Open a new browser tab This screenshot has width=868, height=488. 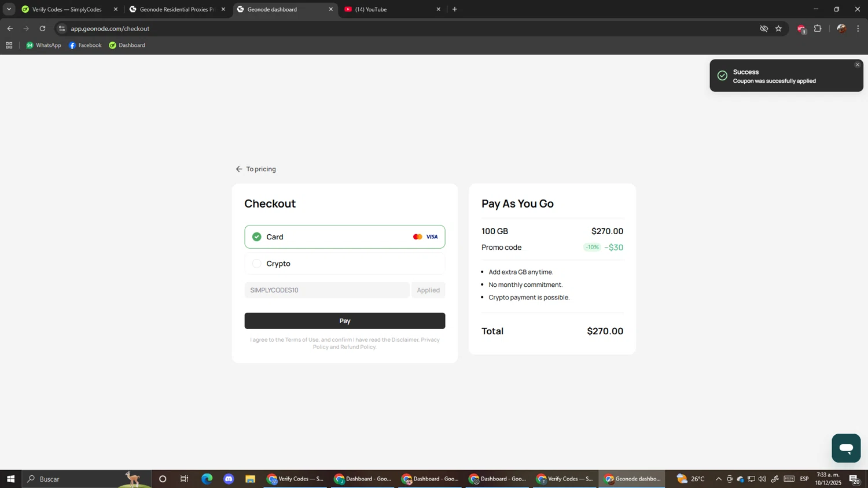(455, 9)
